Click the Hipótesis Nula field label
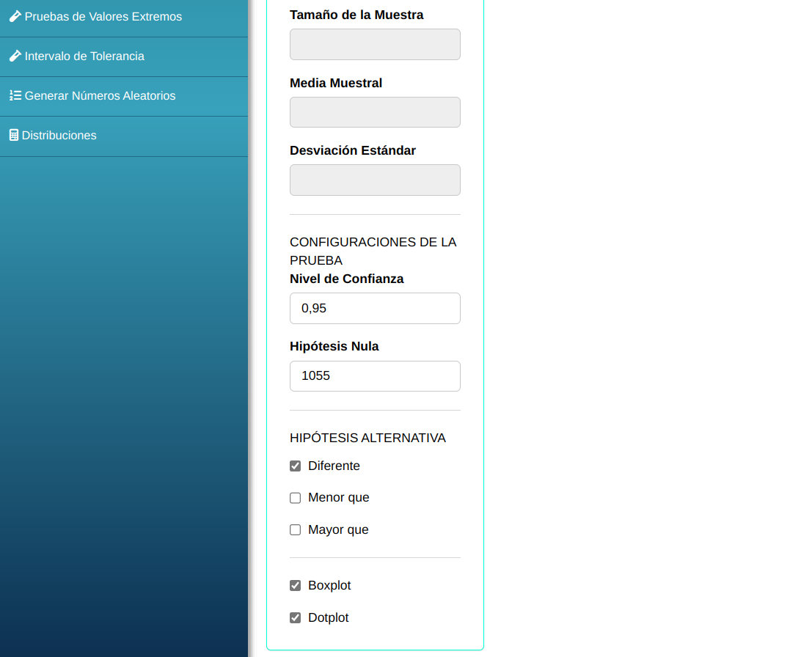812x657 pixels. pyautogui.click(x=334, y=346)
